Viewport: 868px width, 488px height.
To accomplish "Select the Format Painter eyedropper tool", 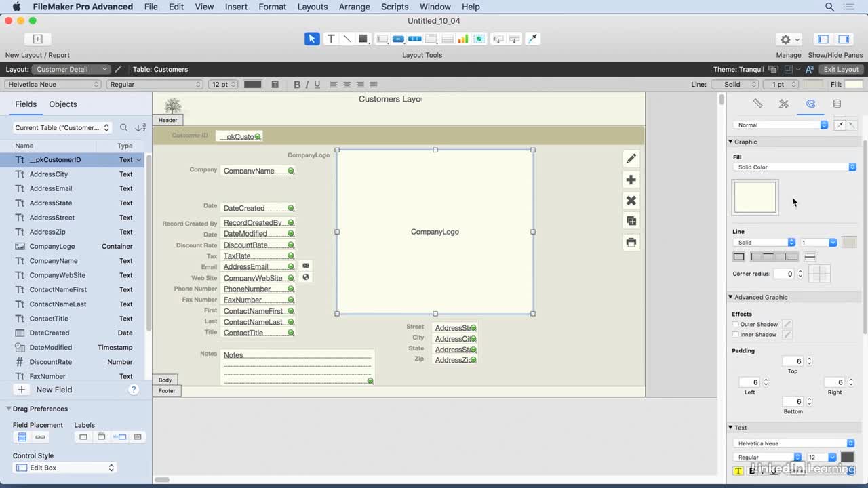I will (532, 39).
